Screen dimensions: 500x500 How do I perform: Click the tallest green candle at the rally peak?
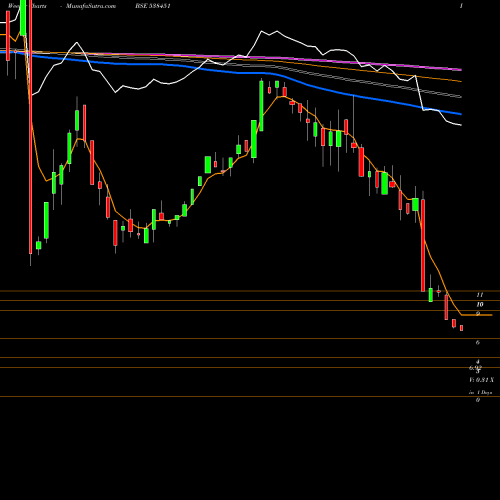pyautogui.click(x=261, y=105)
